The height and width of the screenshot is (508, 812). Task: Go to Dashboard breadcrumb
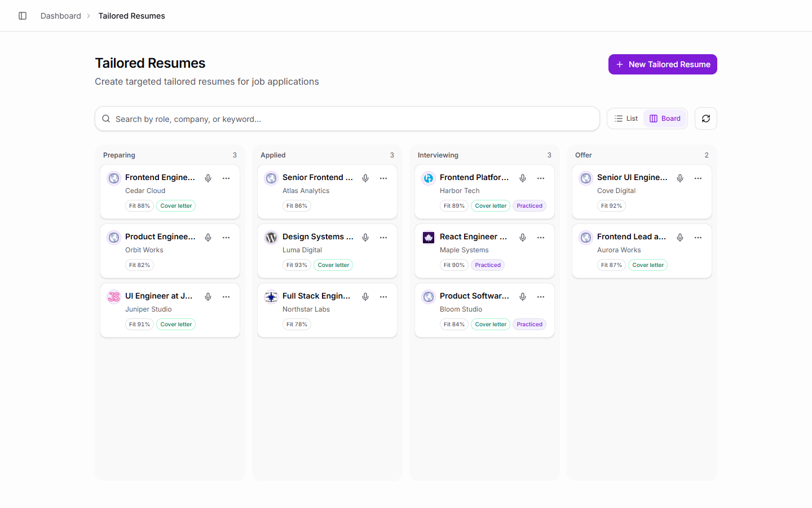pos(61,16)
